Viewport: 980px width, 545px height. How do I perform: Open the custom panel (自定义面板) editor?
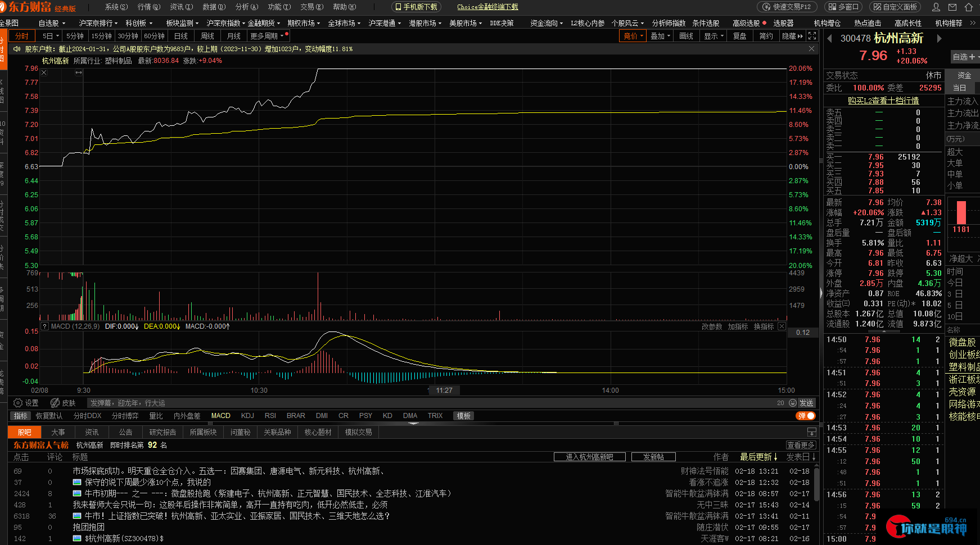[895, 7]
